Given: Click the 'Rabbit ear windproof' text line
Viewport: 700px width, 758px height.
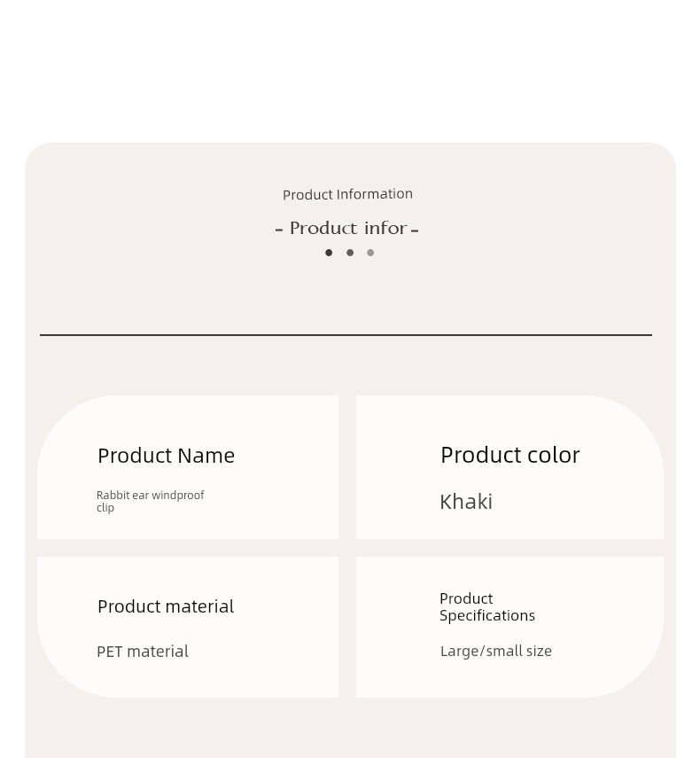Looking at the screenshot, I should 150,495.
